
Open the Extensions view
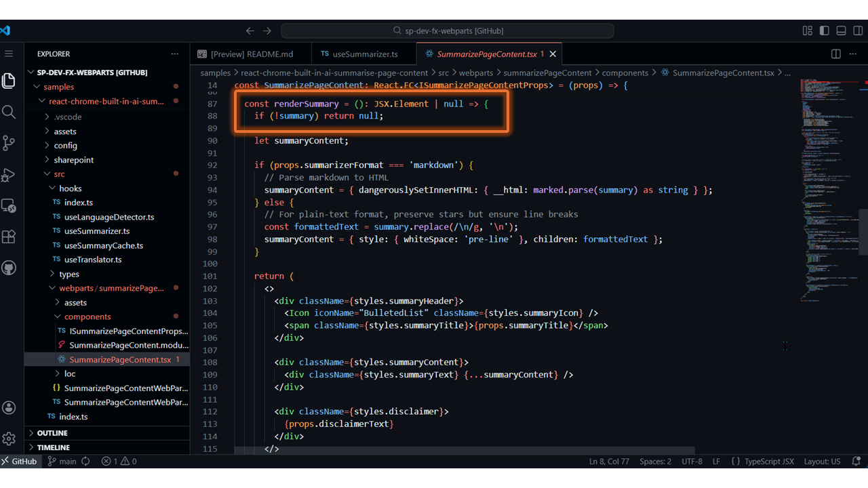tap(9, 237)
